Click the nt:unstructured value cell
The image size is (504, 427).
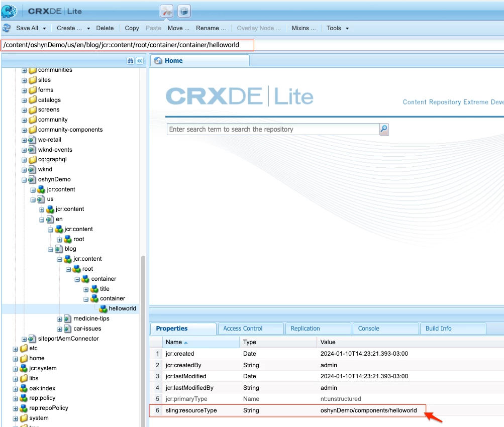340,399
